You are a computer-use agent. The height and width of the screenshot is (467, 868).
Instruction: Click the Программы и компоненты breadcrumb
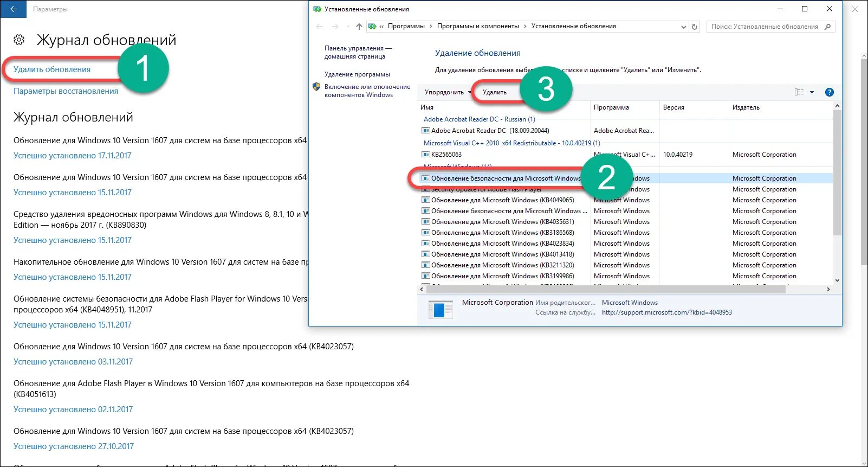click(x=478, y=26)
